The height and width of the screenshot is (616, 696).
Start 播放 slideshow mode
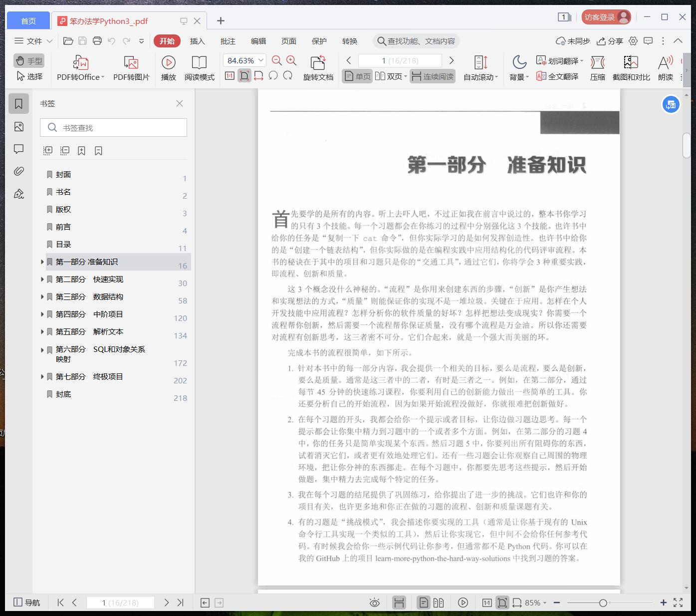[169, 68]
